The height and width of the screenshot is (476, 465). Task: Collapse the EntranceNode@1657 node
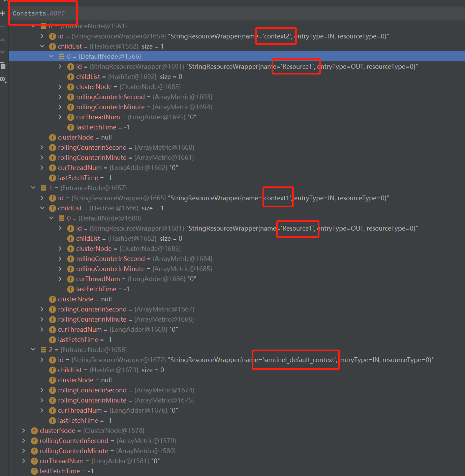(33, 188)
